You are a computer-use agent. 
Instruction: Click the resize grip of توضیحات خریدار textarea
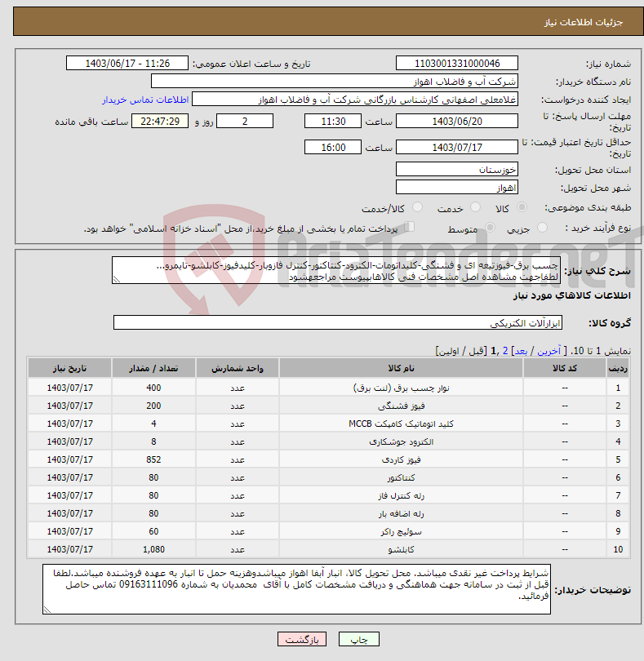[x=47, y=610]
